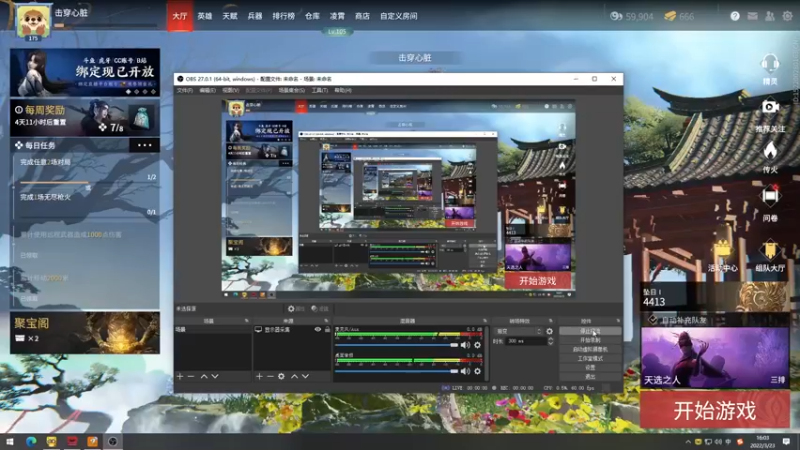Toggle OBS 工作室模式 studio mode
The image size is (800, 450).
pyautogui.click(x=590, y=358)
